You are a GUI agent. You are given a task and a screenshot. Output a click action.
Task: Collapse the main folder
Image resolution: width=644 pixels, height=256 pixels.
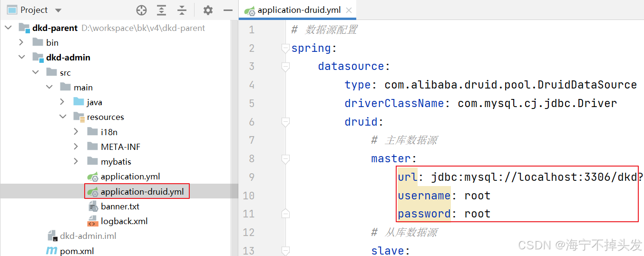pyautogui.click(x=49, y=87)
